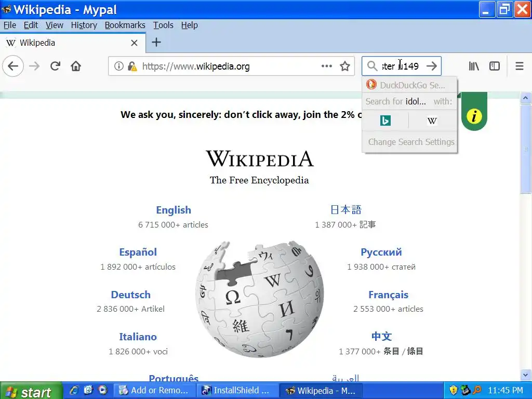Search with Wikipedia engine icon

pyautogui.click(x=432, y=121)
